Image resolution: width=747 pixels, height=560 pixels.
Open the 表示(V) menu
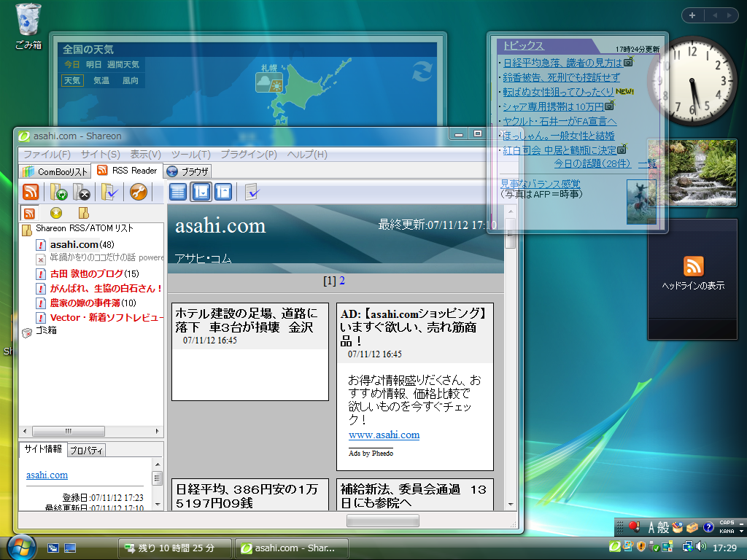pyautogui.click(x=146, y=155)
